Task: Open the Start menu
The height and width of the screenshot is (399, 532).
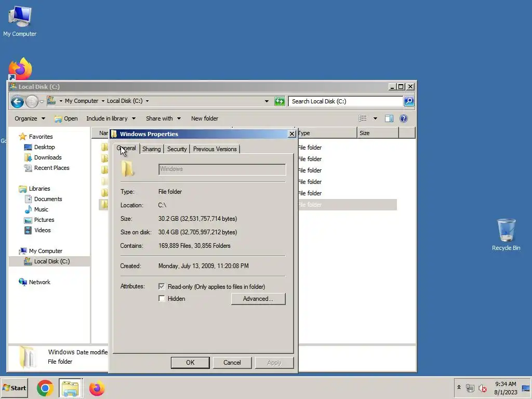Action: (14, 388)
